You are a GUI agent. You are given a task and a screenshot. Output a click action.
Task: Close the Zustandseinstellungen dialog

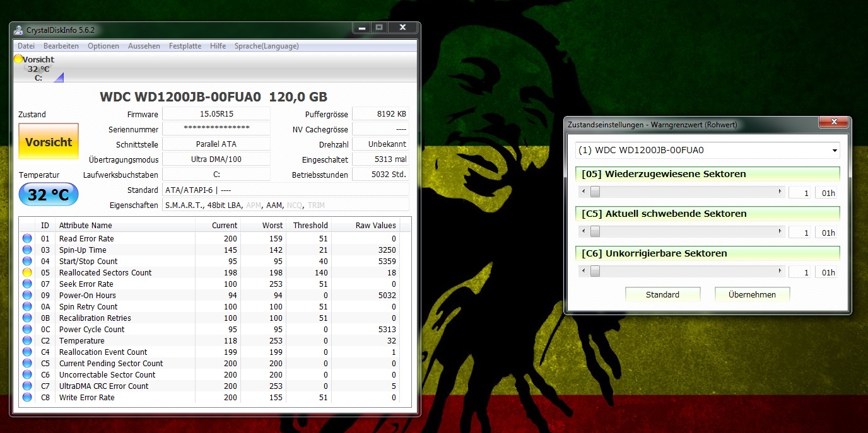(x=835, y=123)
